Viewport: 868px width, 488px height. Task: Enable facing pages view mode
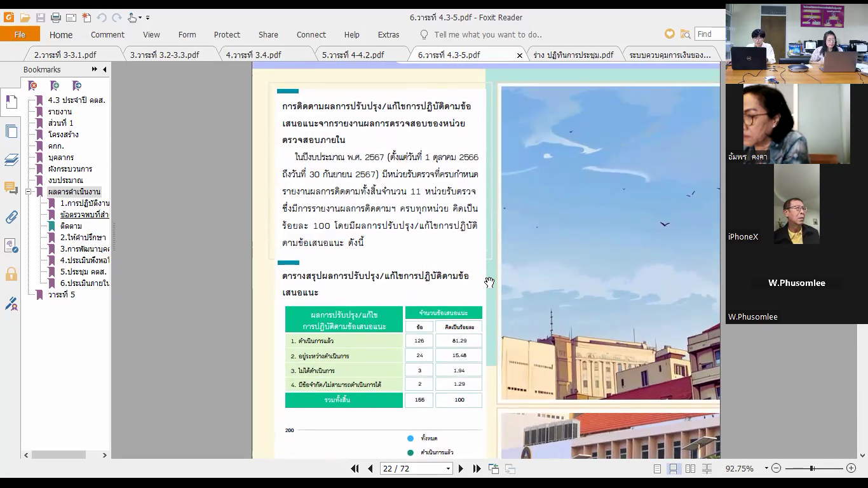(x=690, y=469)
